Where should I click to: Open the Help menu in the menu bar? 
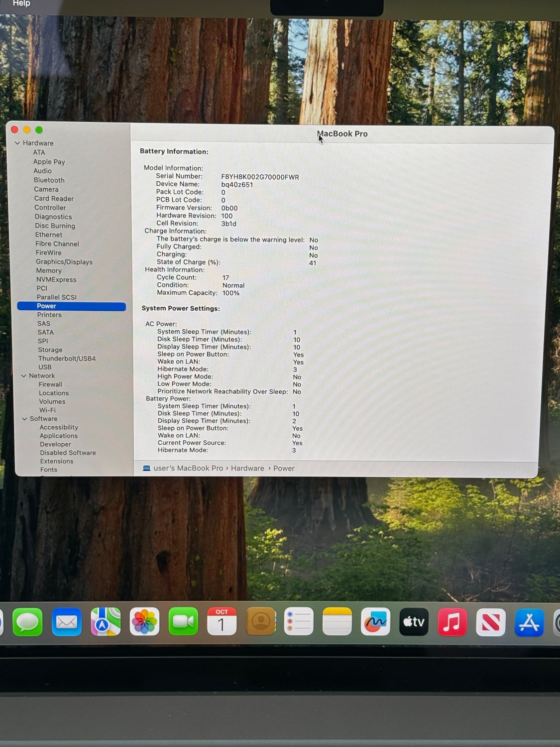[x=21, y=3]
